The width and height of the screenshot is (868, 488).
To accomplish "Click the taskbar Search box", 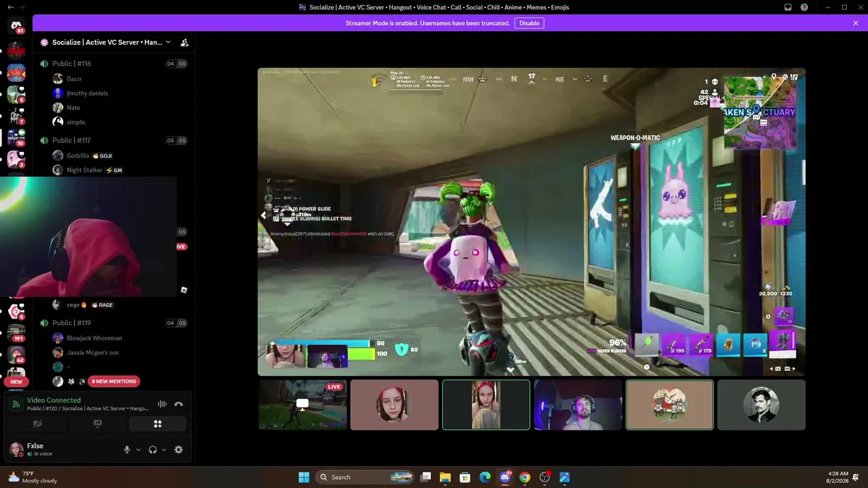I will coord(366,477).
